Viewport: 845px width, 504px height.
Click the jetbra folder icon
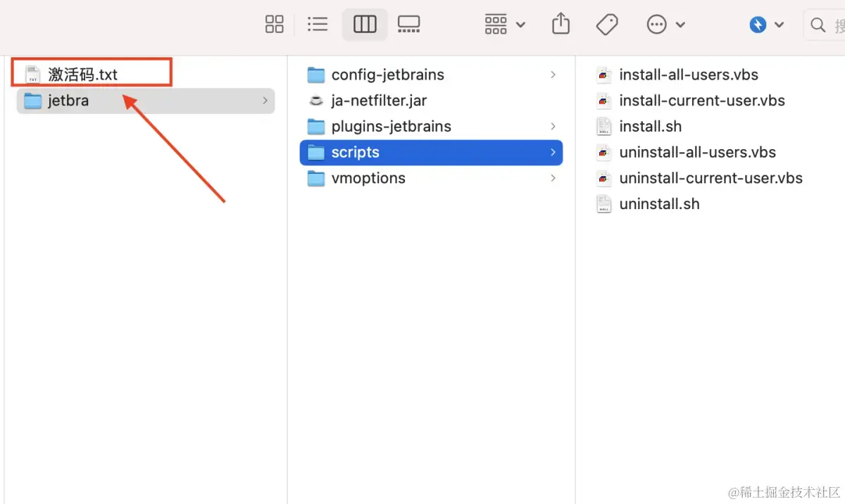32,101
